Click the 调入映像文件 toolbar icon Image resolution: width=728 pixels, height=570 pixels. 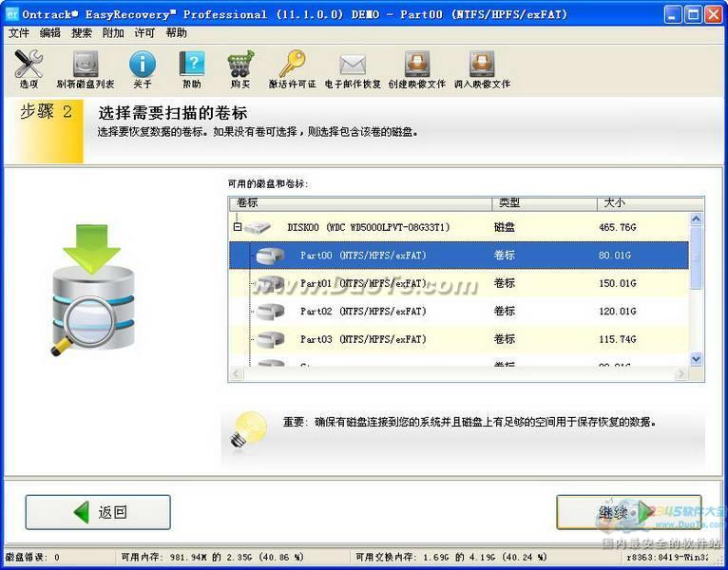(x=482, y=64)
